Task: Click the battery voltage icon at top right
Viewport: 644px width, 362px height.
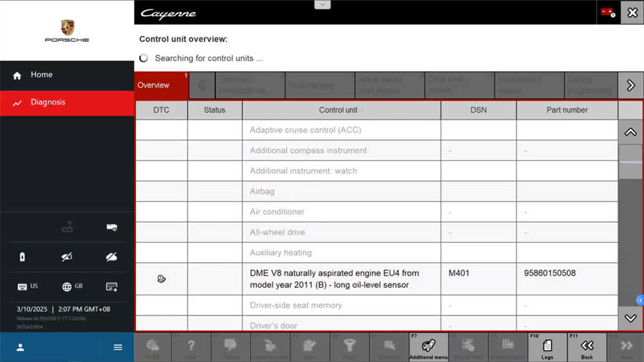Action: 607,12
